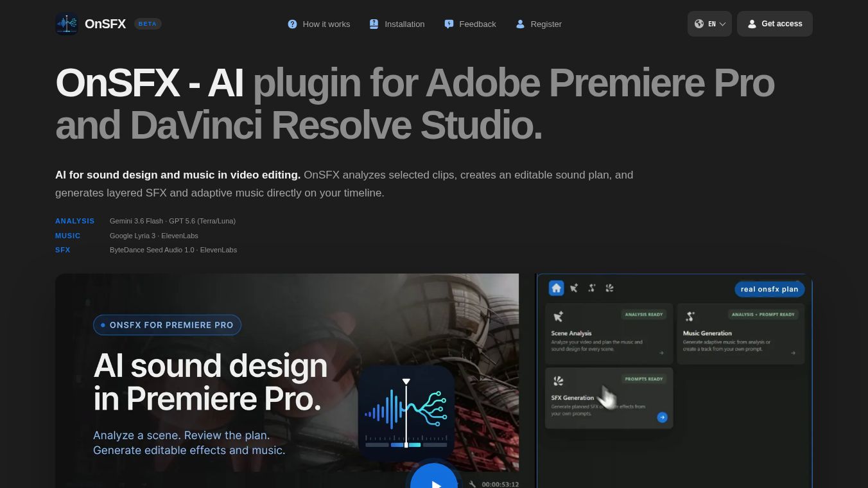
Task: Click the BETA badge next to the logo
Action: pyautogui.click(x=148, y=24)
